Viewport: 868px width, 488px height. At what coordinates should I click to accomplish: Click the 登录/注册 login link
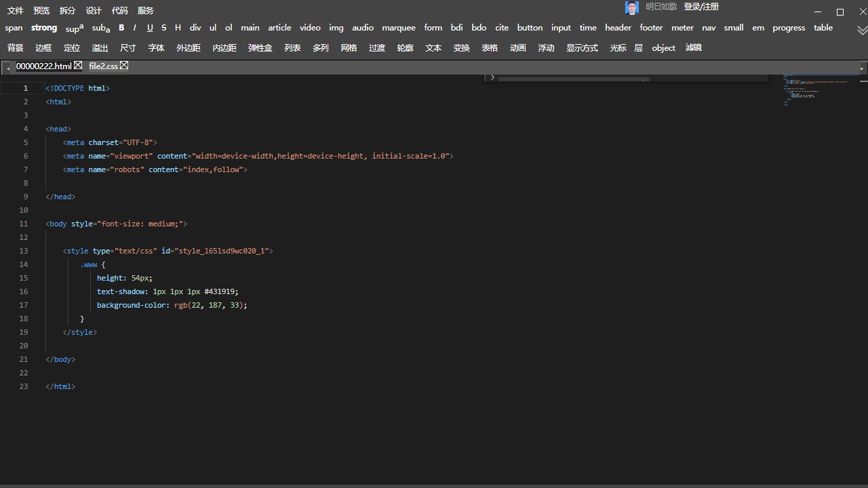click(701, 7)
